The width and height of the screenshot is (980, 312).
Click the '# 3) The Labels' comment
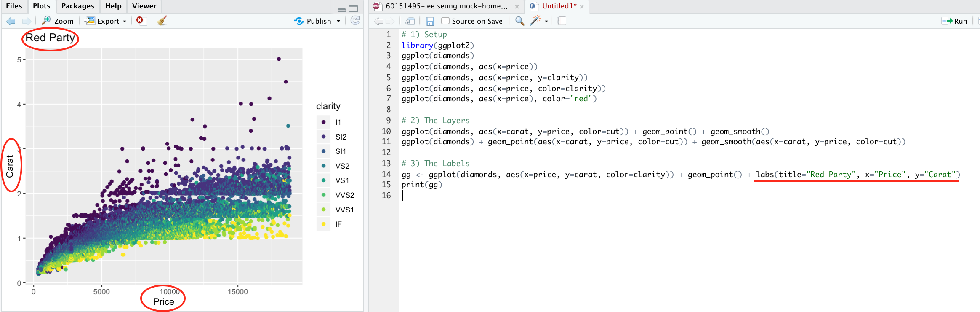[x=435, y=164]
